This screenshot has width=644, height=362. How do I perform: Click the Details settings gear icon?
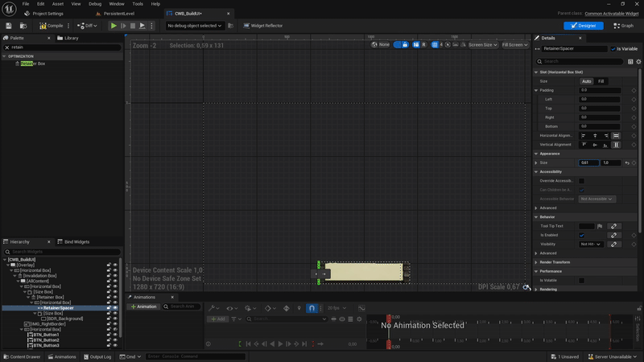(639, 61)
